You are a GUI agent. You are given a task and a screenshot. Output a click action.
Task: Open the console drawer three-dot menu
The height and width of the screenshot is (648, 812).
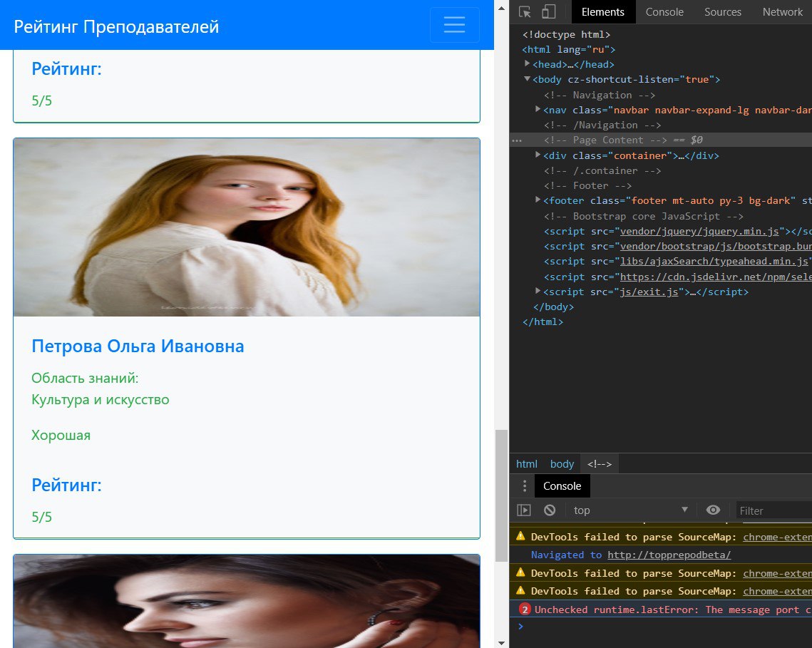tap(525, 486)
